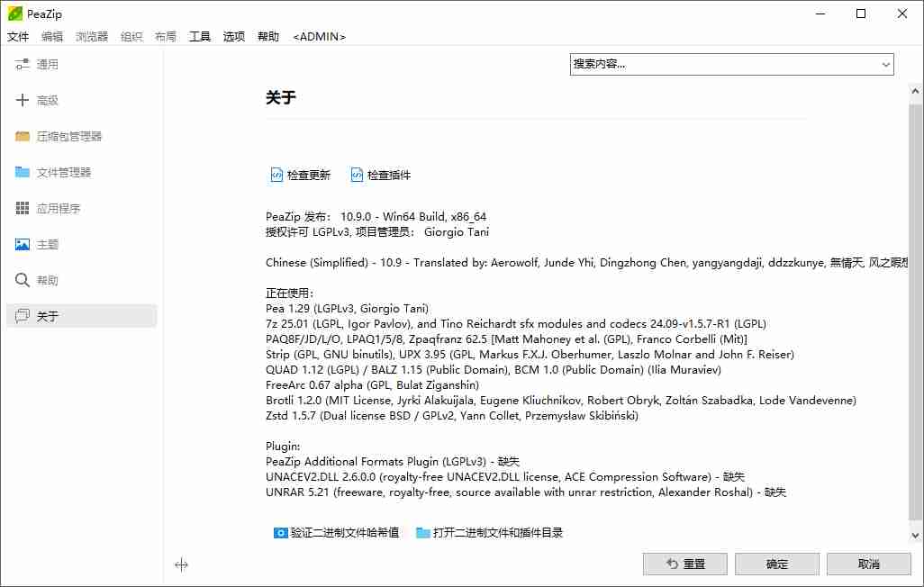This screenshot has height=587, width=924.
Task: Open the 选项 menu
Action: click(x=232, y=37)
